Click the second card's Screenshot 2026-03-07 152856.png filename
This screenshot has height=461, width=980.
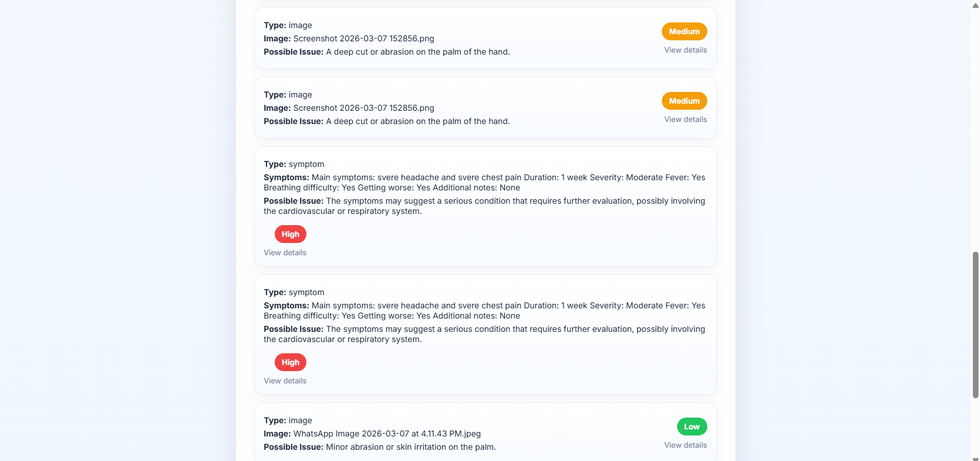[x=364, y=108]
